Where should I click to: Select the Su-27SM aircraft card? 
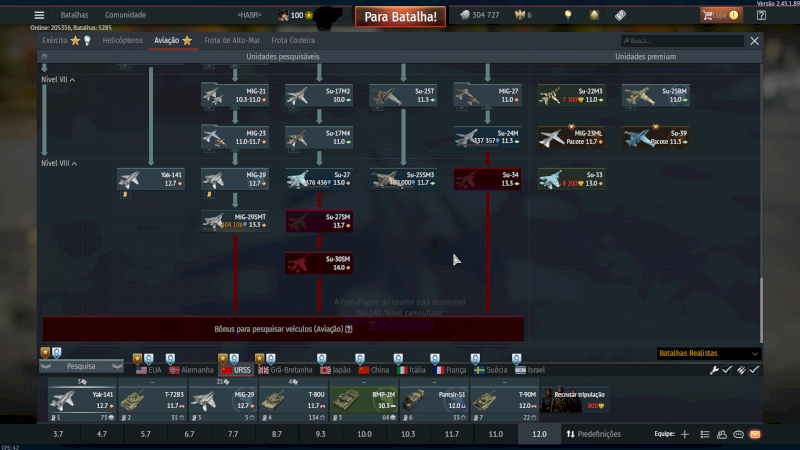[318, 221]
